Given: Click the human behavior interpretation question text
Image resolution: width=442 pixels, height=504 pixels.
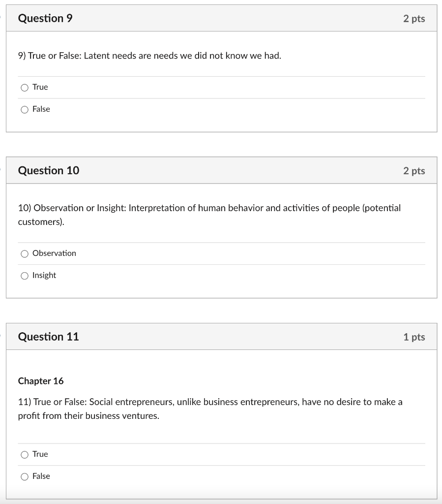Looking at the screenshot, I should tap(209, 215).
